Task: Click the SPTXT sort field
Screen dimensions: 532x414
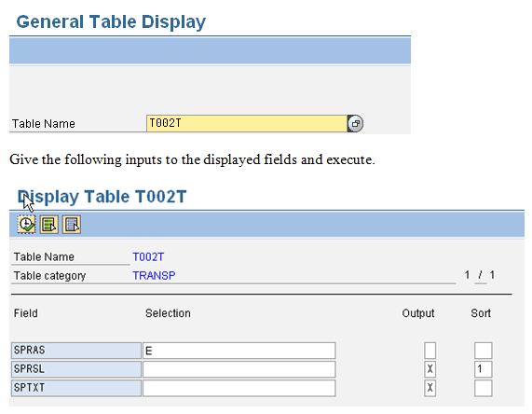Action: coord(484,388)
